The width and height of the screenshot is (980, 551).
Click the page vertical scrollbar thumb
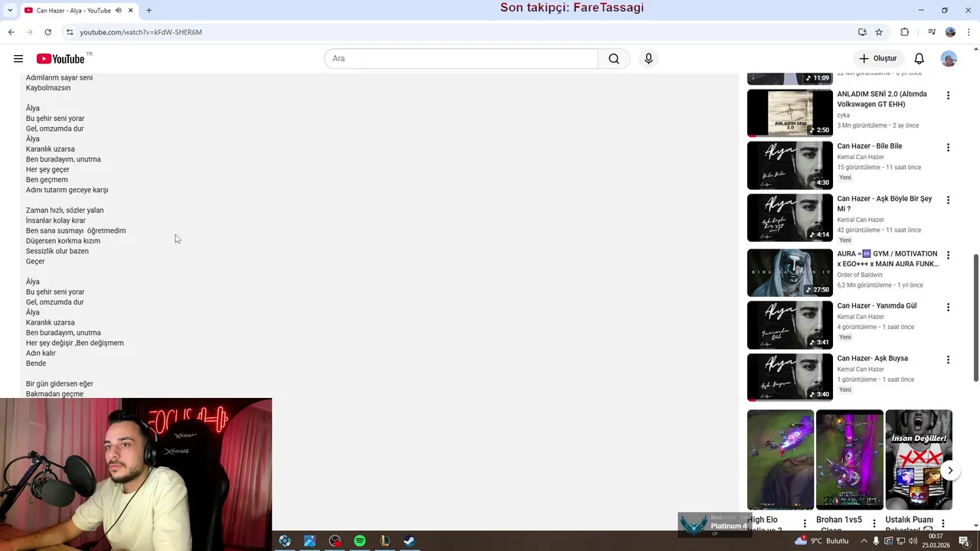[x=975, y=318]
